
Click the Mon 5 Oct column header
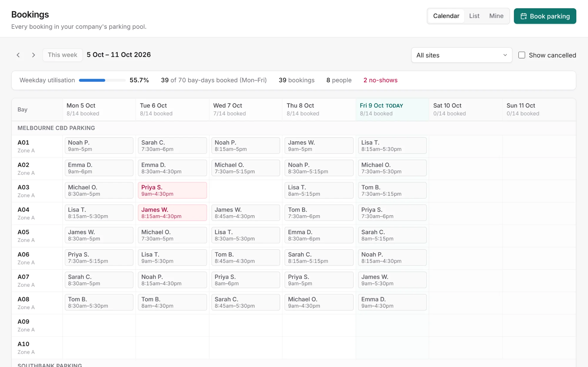click(99, 109)
